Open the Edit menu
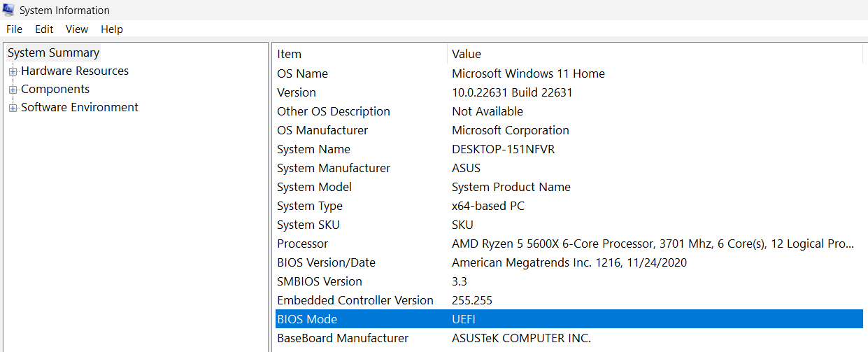 point(44,29)
